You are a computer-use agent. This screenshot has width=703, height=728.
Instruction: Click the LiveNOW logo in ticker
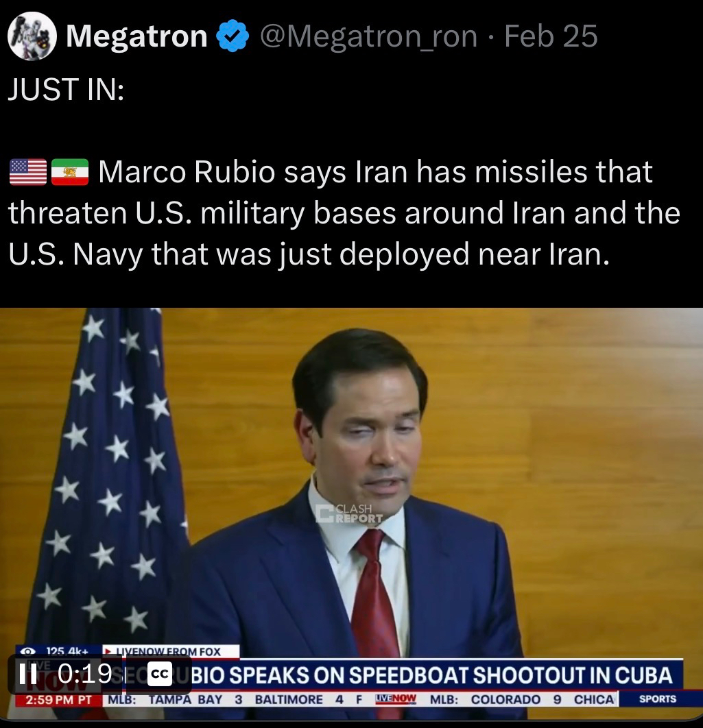pyautogui.click(x=396, y=699)
